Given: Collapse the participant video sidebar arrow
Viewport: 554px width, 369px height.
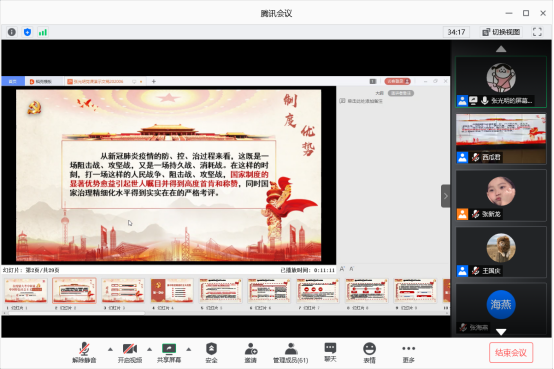Looking at the screenshot, I should pyautogui.click(x=446, y=196).
